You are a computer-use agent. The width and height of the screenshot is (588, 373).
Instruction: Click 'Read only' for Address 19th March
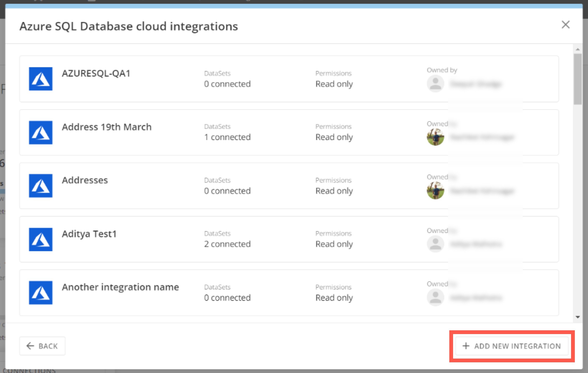334,138
